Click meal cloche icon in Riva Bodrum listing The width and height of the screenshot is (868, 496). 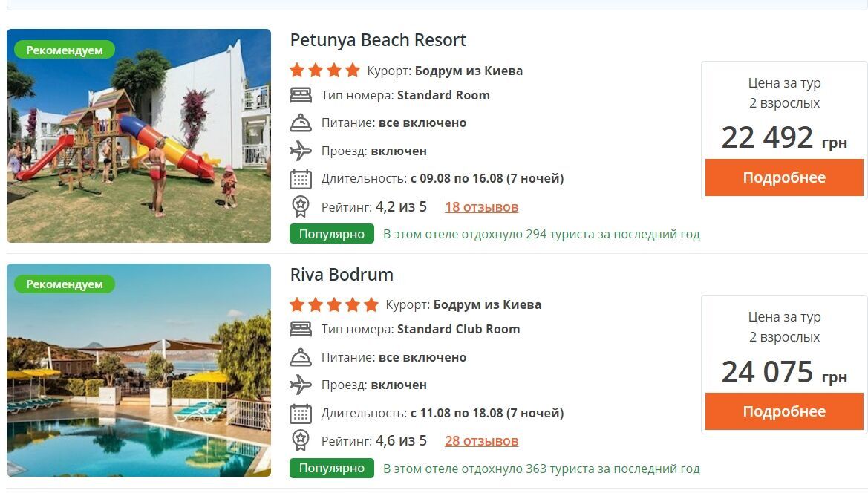pos(301,357)
